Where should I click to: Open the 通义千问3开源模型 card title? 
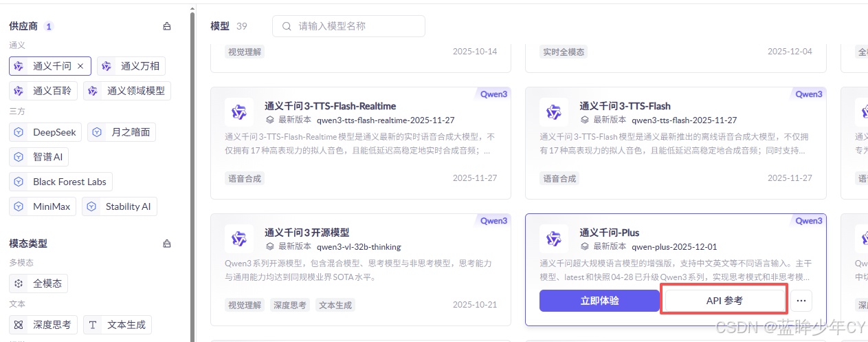(307, 233)
